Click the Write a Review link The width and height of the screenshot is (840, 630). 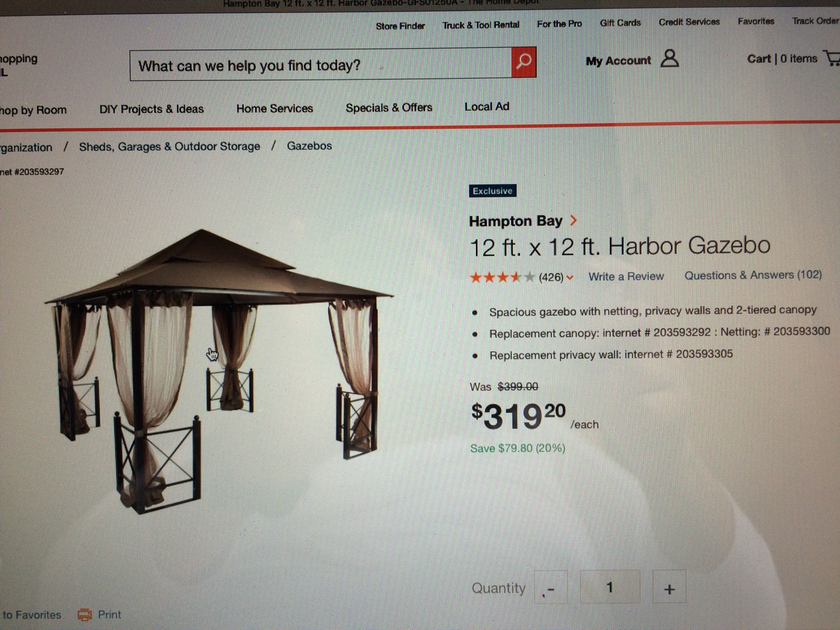(x=626, y=276)
